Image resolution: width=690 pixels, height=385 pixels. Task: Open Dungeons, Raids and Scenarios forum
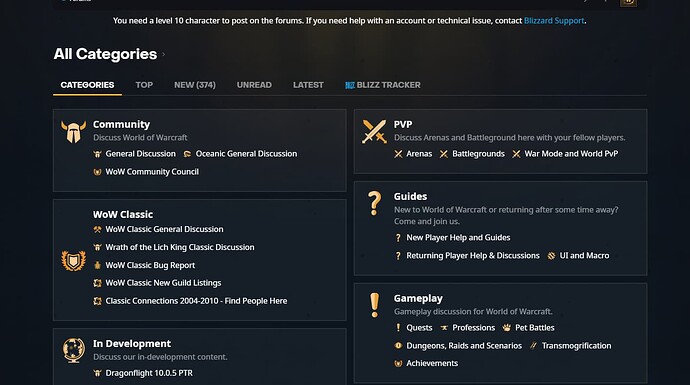464,346
